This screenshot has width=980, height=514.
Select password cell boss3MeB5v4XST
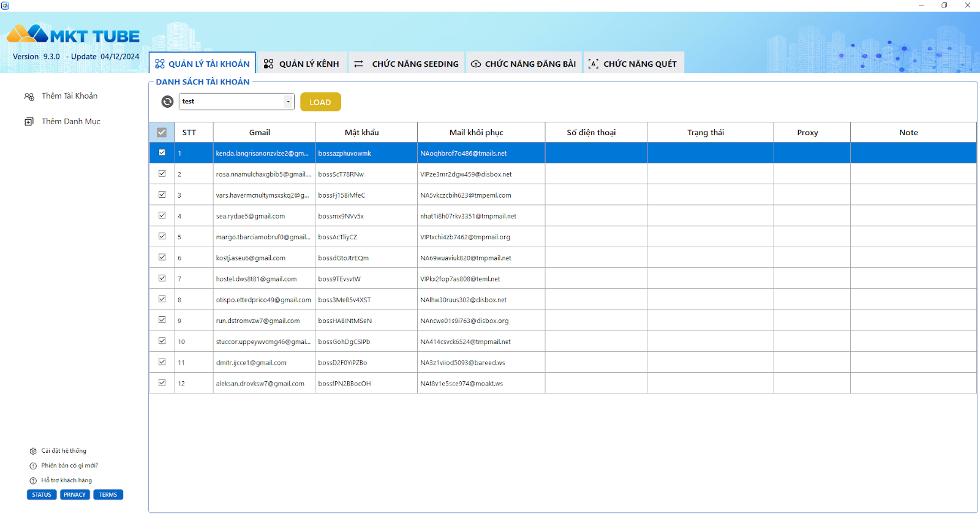[x=366, y=300]
